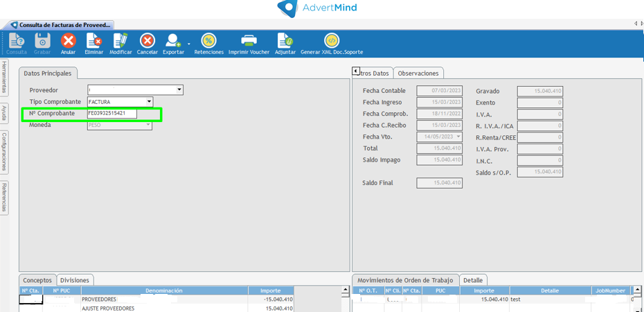Click the Exento field

pos(540,103)
